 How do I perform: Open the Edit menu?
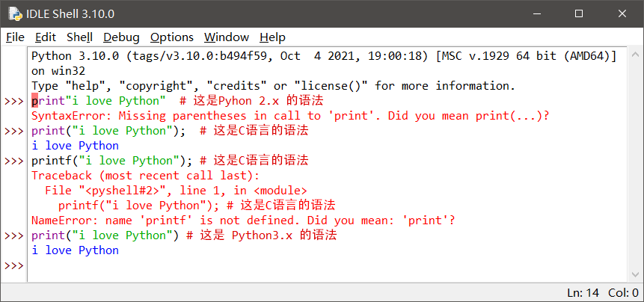[x=46, y=37]
